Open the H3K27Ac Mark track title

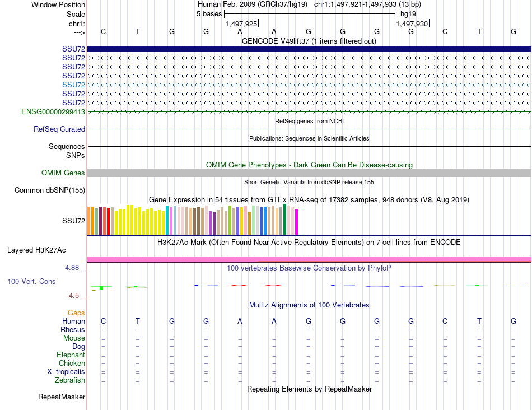[x=309, y=243]
